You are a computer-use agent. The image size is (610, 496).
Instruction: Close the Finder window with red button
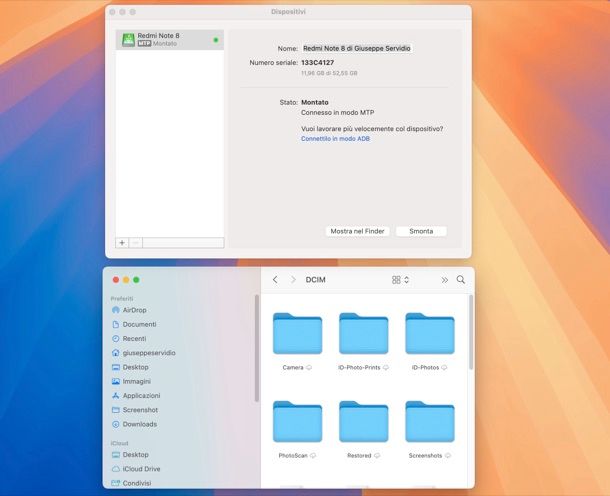click(x=116, y=280)
